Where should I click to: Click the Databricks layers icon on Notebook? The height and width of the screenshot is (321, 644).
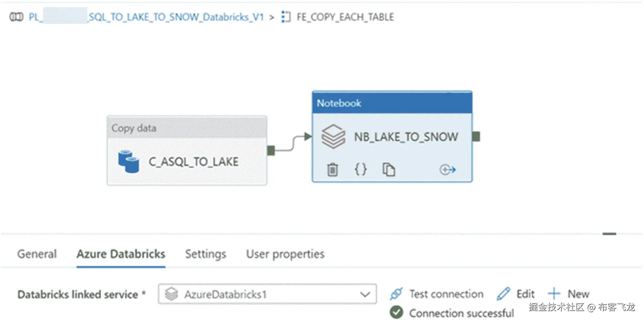[333, 137]
